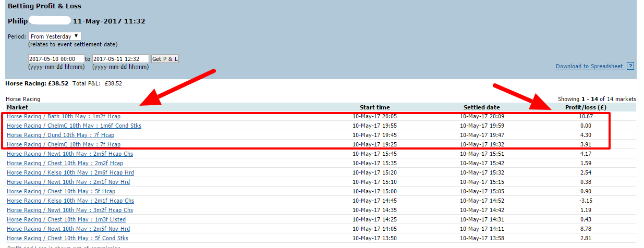Screen dimensions: 644x248
Task: Click the Profit/loss (£) column header
Action: pos(586,107)
